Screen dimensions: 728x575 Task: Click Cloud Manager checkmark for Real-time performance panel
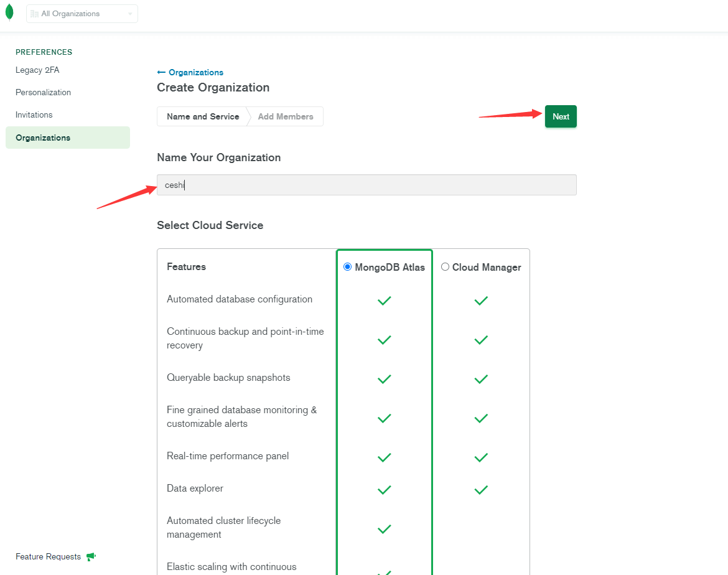click(481, 457)
